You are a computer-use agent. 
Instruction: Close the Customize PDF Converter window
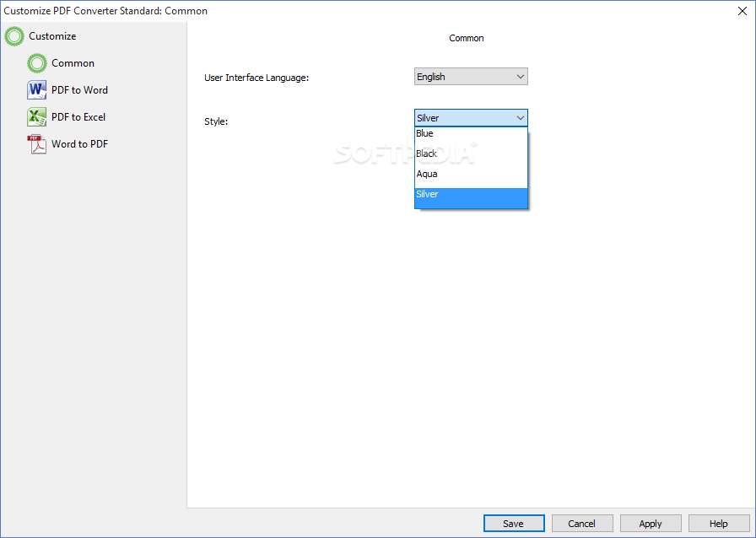coord(742,11)
